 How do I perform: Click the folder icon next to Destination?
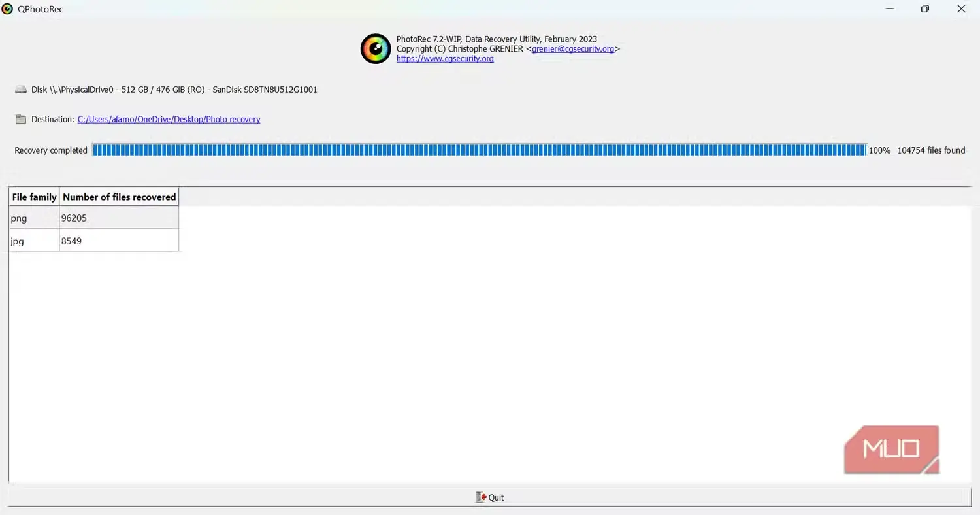[21, 120]
